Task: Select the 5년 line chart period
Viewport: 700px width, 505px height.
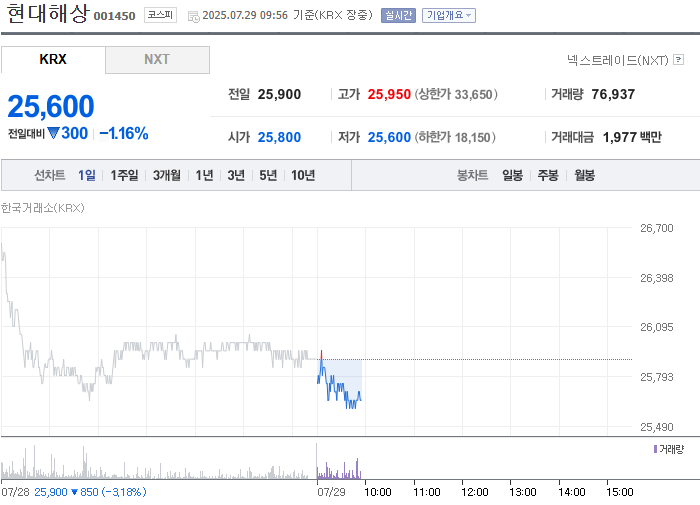Action: tap(268, 175)
